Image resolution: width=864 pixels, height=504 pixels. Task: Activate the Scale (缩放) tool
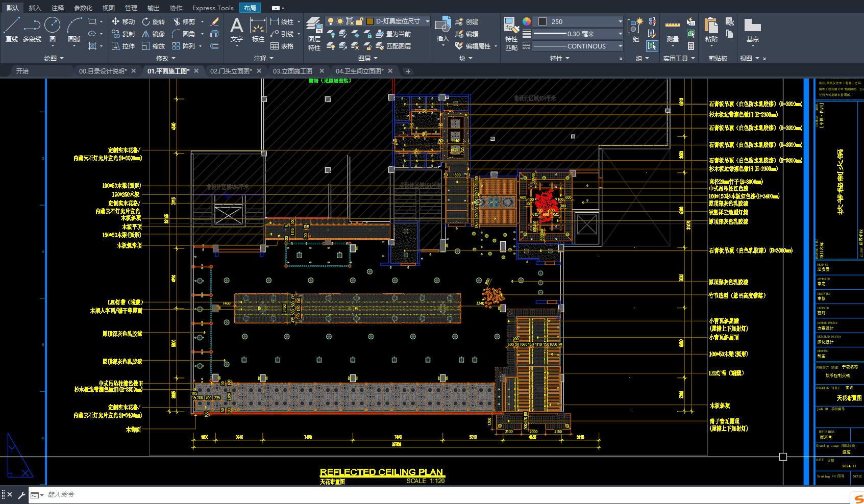pyautogui.click(x=153, y=46)
